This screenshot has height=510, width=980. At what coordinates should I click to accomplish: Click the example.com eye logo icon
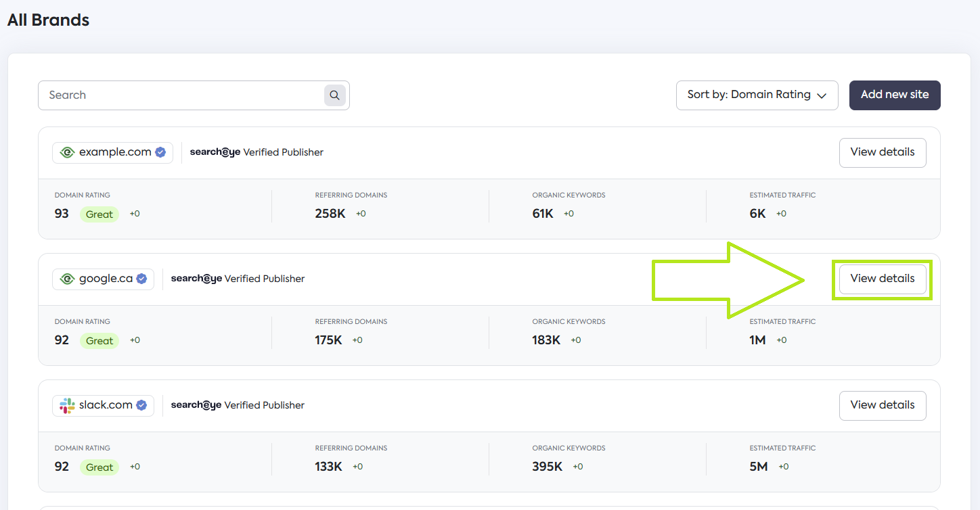(67, 152)
